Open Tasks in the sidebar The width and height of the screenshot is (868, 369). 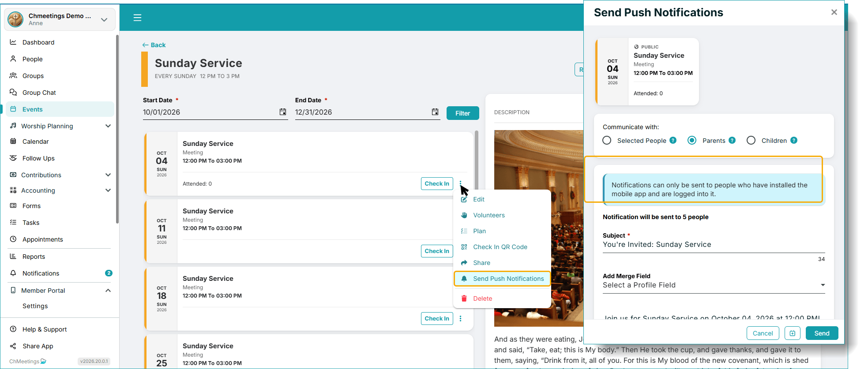pos(31,223)
